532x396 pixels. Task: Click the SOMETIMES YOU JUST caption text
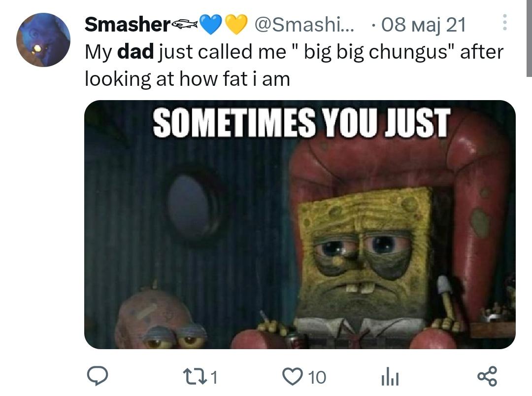[301, 123]
